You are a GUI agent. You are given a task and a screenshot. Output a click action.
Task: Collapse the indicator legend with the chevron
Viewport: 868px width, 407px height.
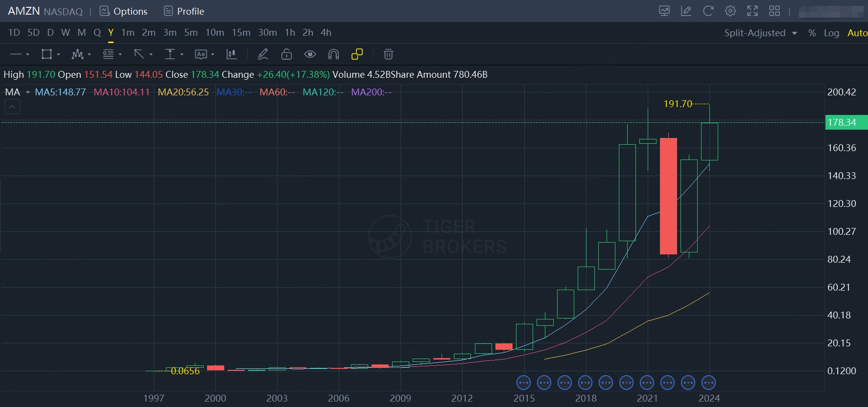click(12, 107)
